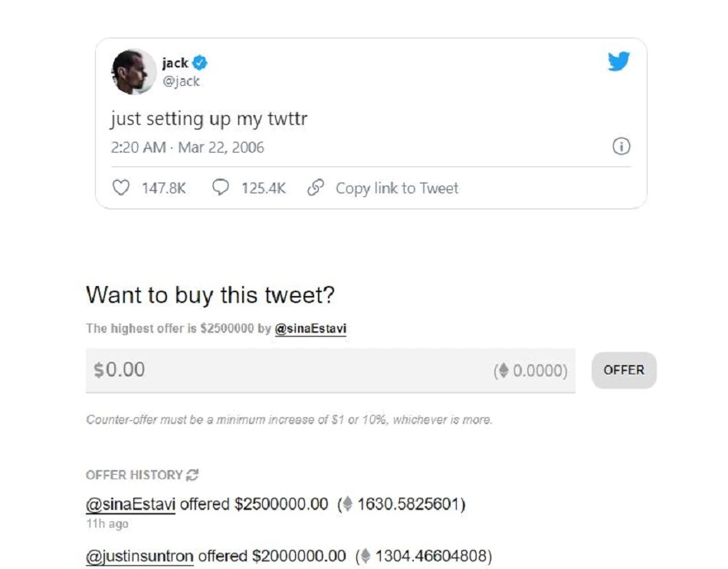
Task: Click the heart like icon
Action: coord(120,188)
